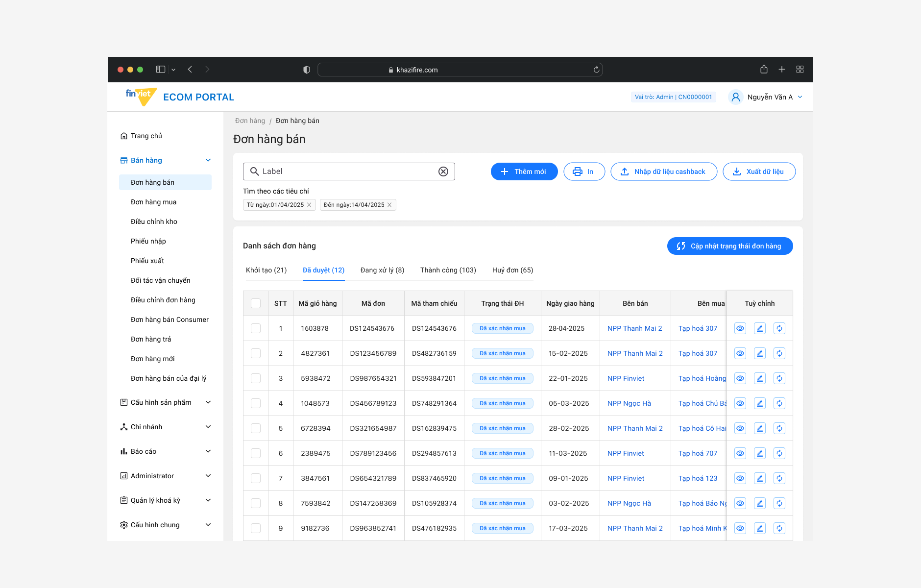Click the Label search input field

(x=348, y=171)
